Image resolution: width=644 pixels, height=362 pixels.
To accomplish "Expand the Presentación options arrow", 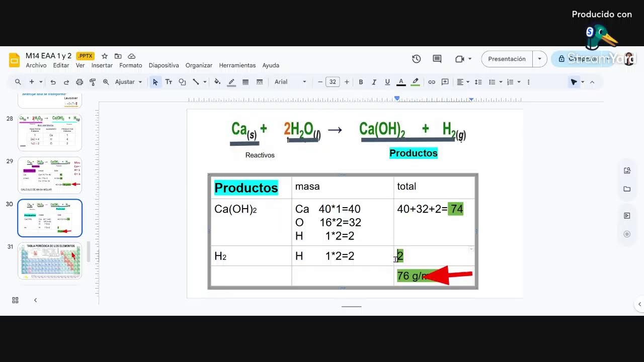I will (539, 59).
